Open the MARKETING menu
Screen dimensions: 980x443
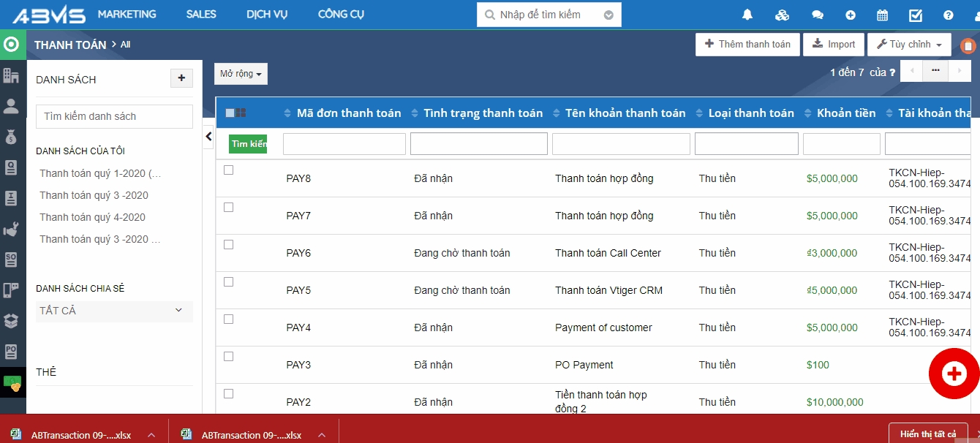(x=127, y=15)
